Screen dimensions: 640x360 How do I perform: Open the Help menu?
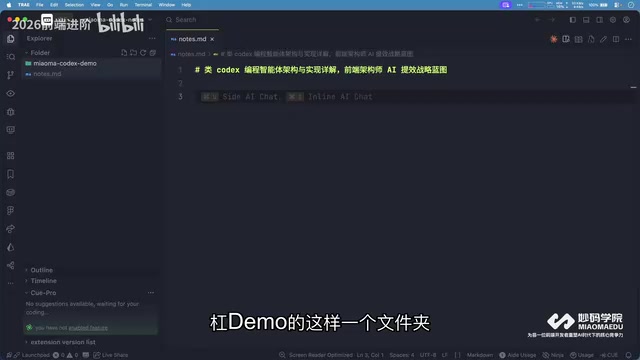coord(186,5)
